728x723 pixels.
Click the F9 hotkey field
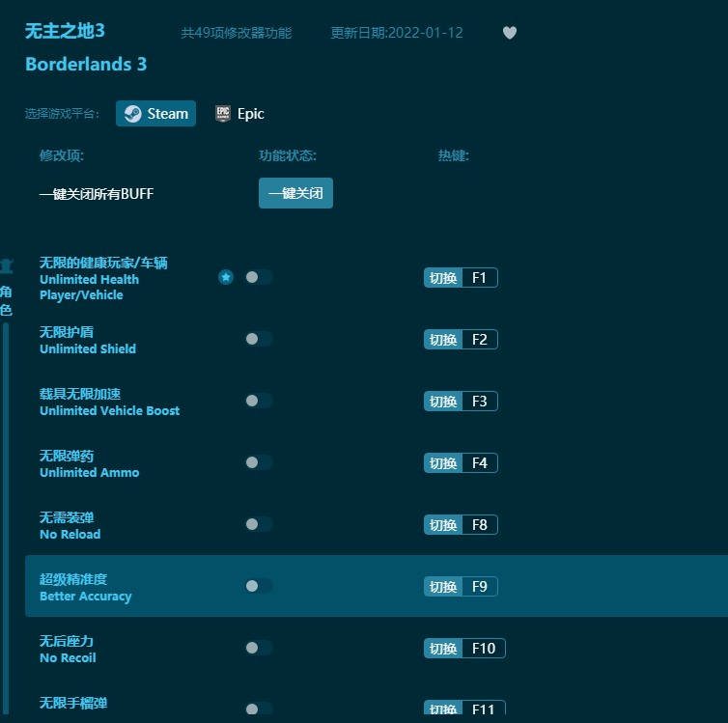[480, 586]
